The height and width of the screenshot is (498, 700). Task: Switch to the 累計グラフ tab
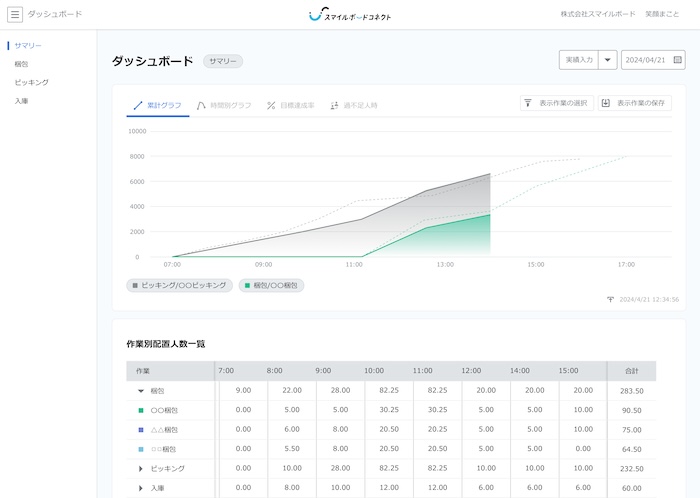158,104
